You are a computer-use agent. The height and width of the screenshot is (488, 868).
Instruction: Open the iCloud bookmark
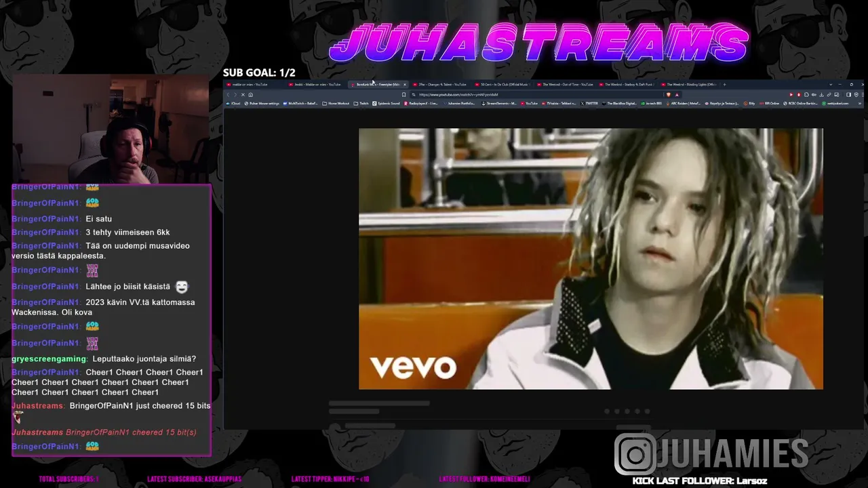coord(233,104)
